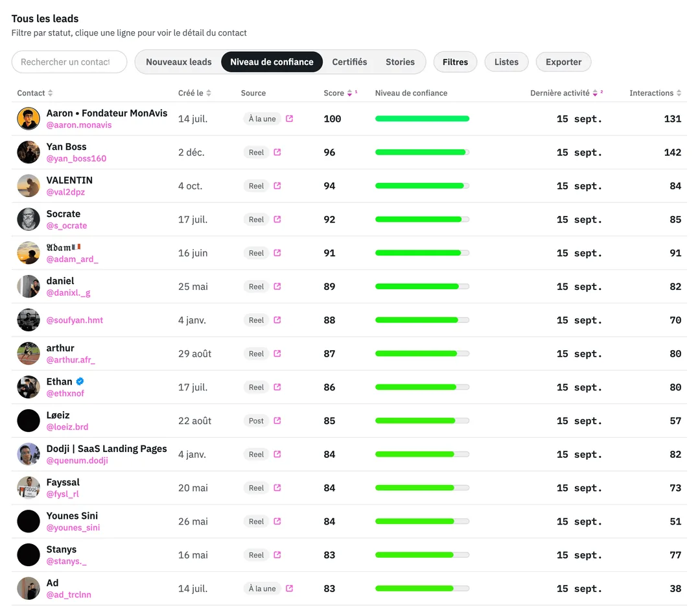Click Aaron's confidence level bar

click(x=423, y=119)
